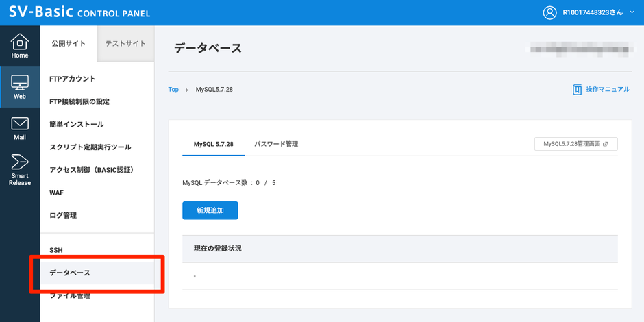Open the Home icon in sidebar
The image size is (644, 322).
[20, 42]
